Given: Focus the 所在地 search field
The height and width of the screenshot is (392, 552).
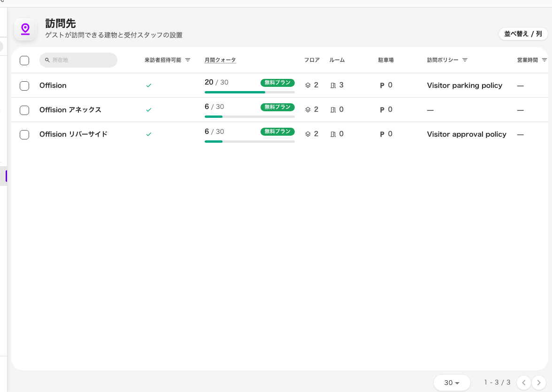Looking at the screenshot, I should tap(78, 60).
